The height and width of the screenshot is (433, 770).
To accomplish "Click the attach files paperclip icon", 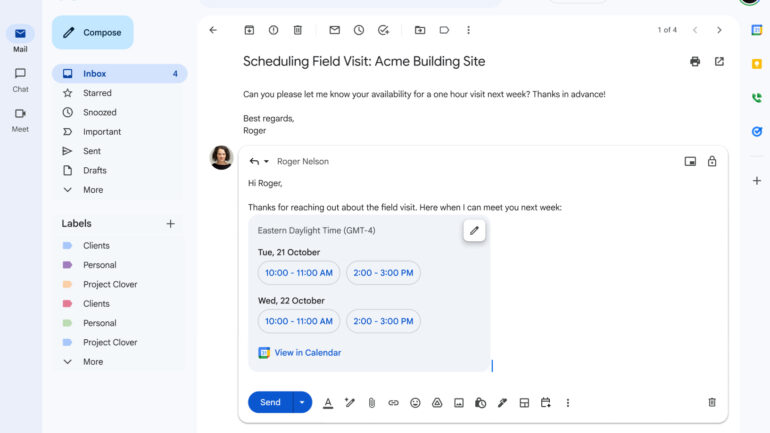I will point(371,403).
